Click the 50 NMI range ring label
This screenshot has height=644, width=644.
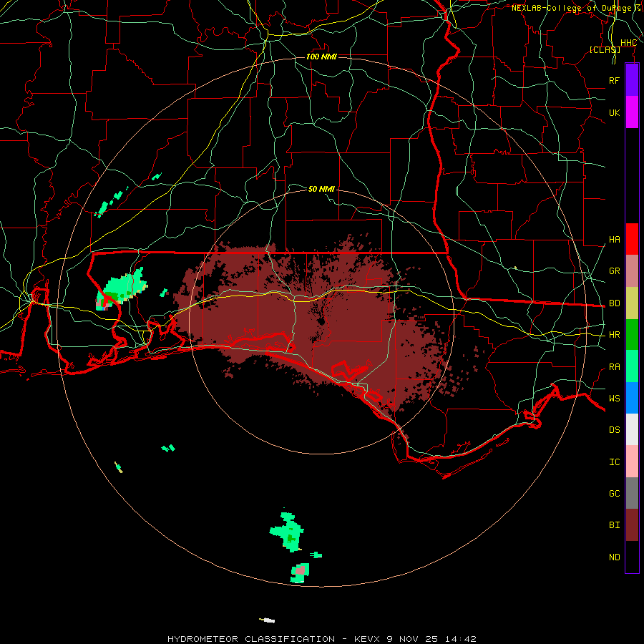point(321,189)
